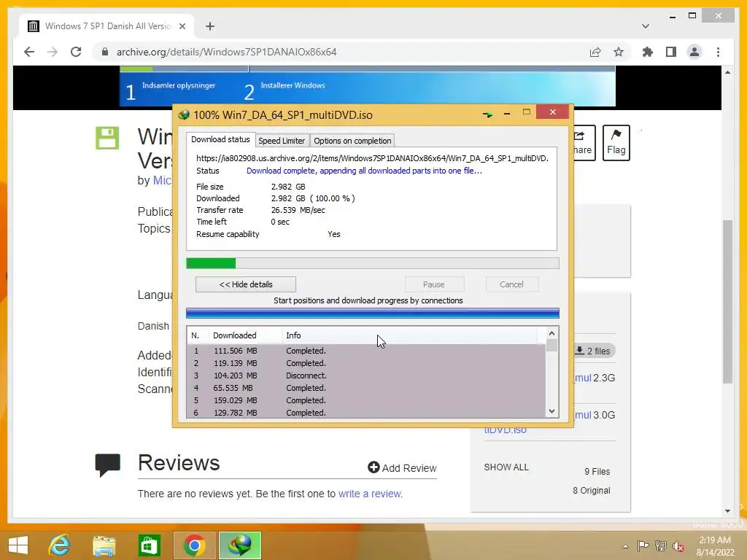Open Chrome profile avatar
Image resolution: width=747 pixels, height=560 pixels.
coord(694,52)
